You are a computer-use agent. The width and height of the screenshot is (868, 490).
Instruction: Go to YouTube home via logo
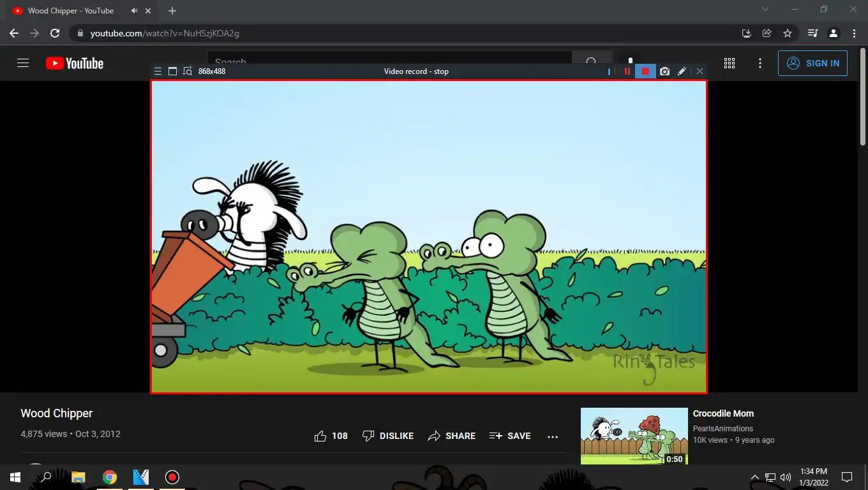pos(75,63)
